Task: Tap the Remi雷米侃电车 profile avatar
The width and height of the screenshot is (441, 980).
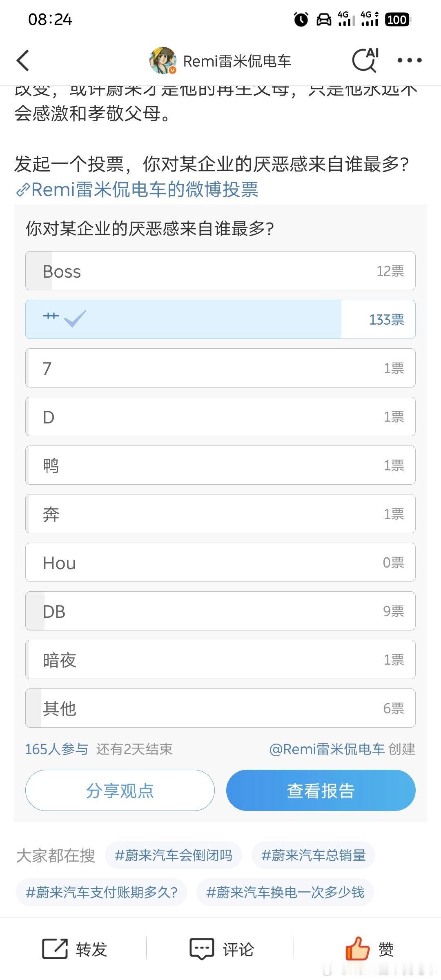Action: point(163,60)
